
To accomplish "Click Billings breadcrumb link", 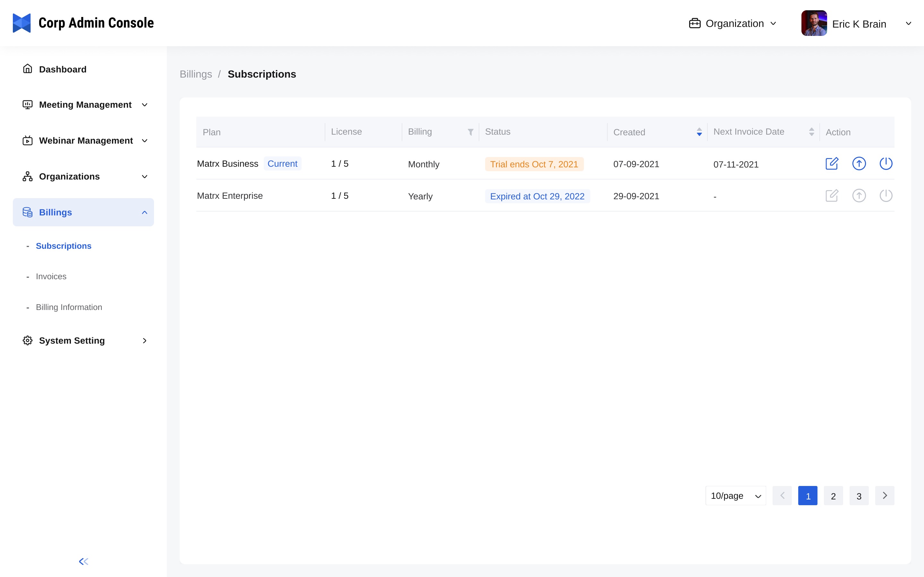I will [x=195, y=74].
